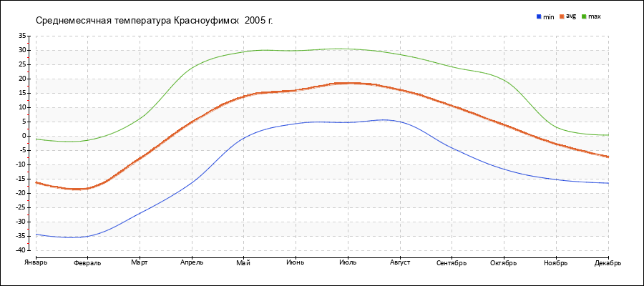Select the Июль x-axis label
This screenshot has width=644, height=286.
[348, 262]
